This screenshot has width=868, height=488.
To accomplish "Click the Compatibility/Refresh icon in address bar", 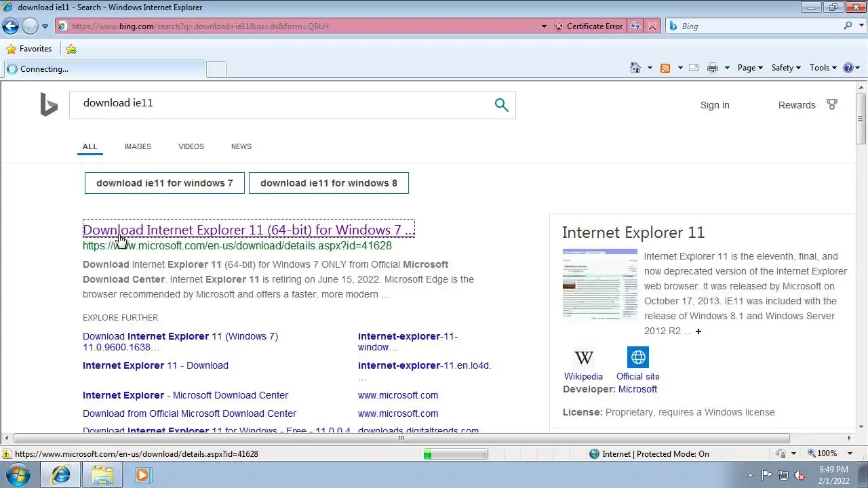I will [x=635, y=26].
